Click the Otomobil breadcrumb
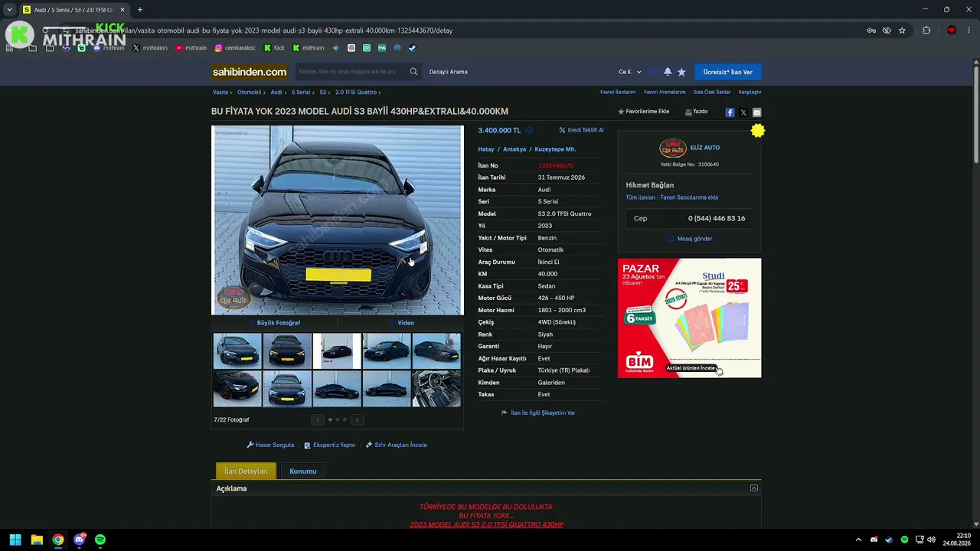This screenshot has height=551, width=980. [250, 92]
